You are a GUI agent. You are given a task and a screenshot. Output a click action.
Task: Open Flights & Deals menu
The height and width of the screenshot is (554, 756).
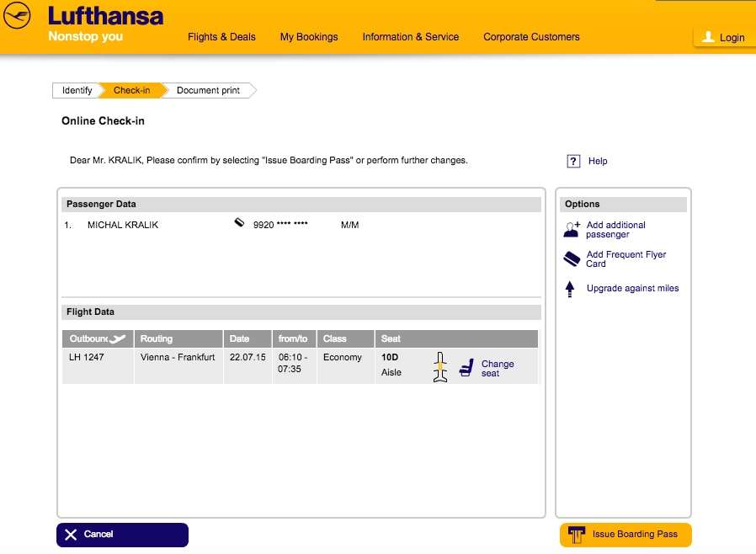[x=221, y=37]
